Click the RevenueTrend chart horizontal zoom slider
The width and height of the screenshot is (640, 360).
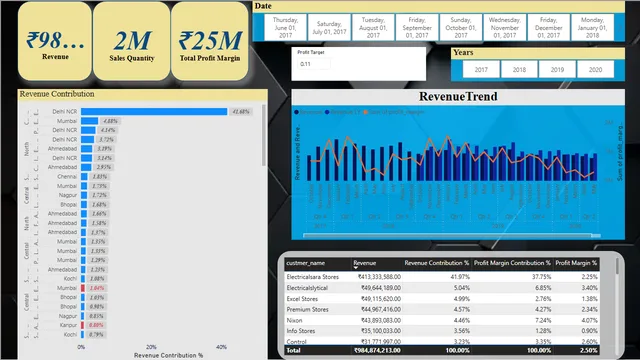452,236
